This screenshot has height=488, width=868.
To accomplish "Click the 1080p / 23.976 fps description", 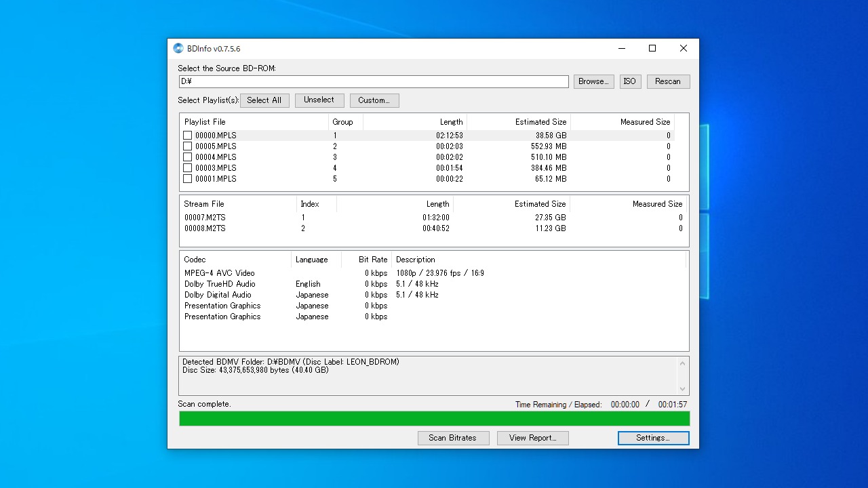I will tap(440, 273).
